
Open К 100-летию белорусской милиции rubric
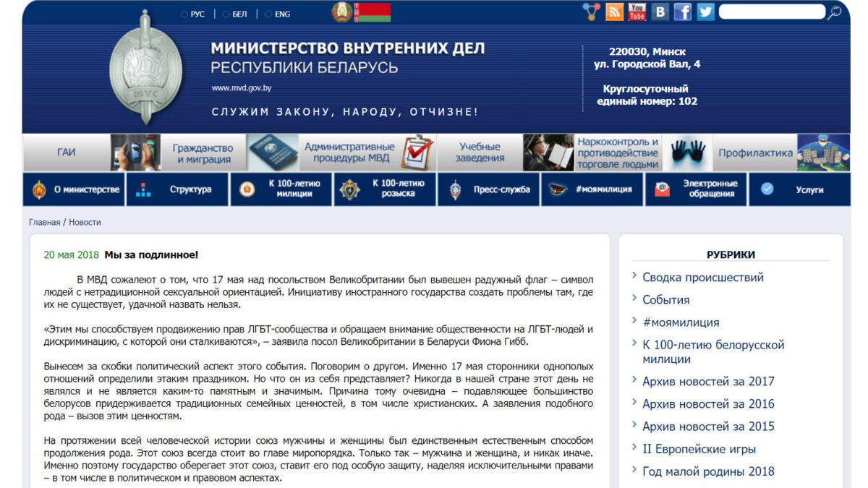pos(713,352)
